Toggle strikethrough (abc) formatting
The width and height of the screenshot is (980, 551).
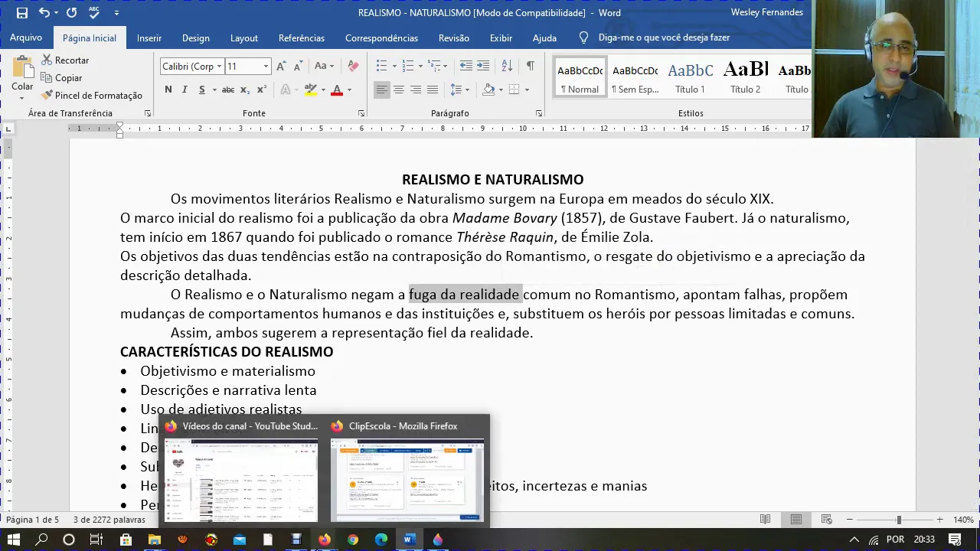(x=228, y=90)
